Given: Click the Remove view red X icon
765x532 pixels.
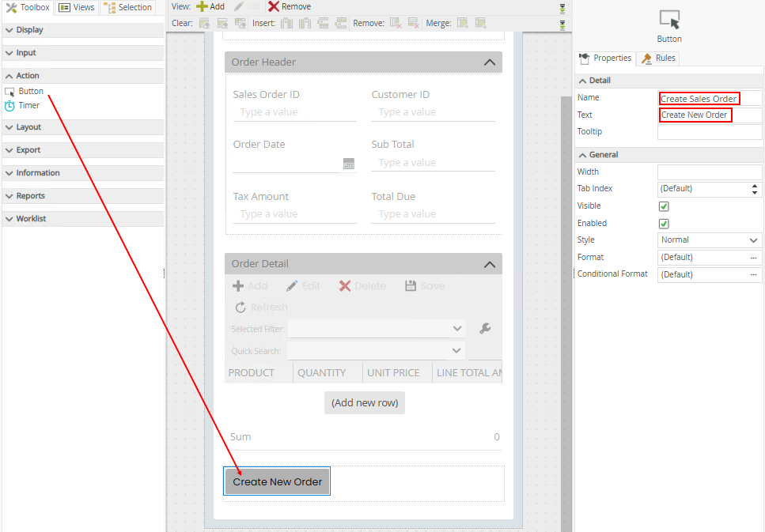Looking at the screenshot, I should (x=274, y=6).
